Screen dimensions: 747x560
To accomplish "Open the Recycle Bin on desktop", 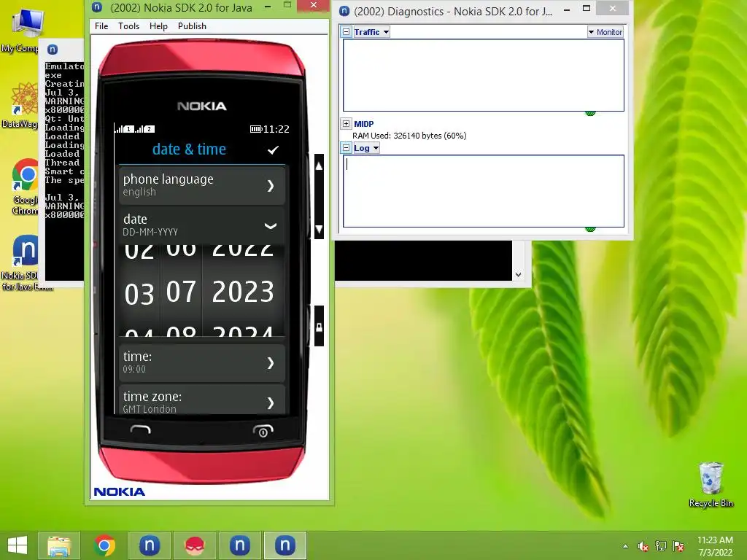I will click(x=711, y=484).
